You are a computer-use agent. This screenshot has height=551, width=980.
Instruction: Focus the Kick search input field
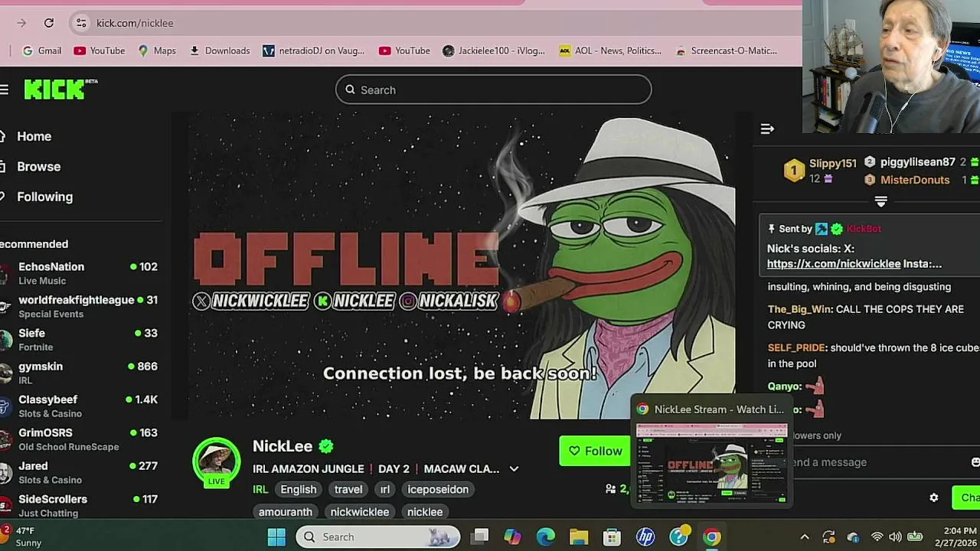[x=493, y=90]
